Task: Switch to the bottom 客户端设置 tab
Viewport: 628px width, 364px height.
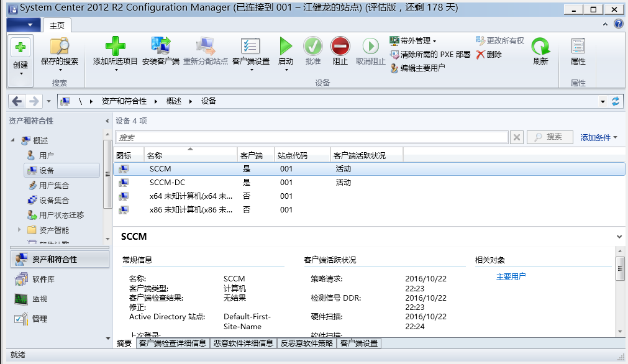Action: coord(359,343)
